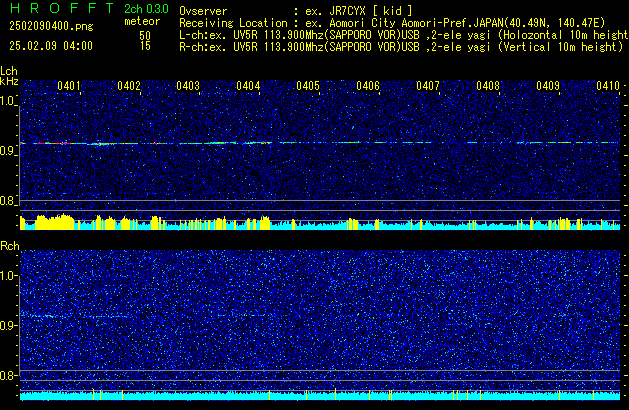This screenshot has width=629, height=410.
Task: Click the bright carrier trace in Lch spectrogram
Action: [320, 143]
